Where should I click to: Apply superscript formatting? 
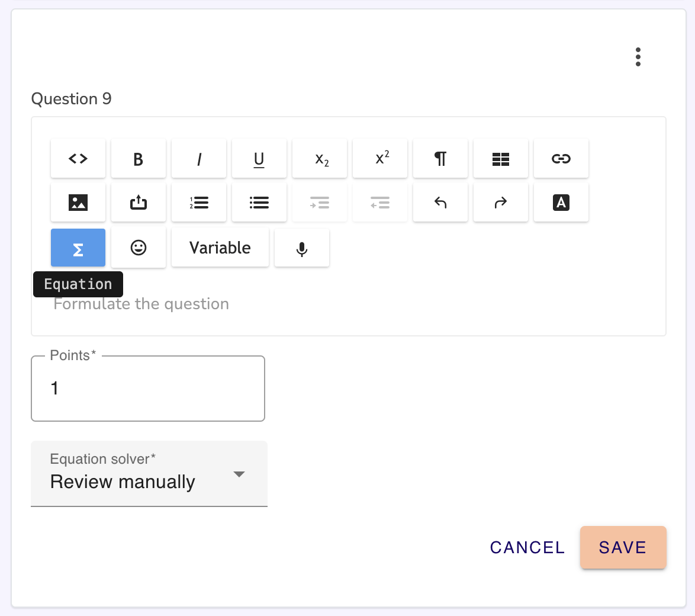pos(380,158)
